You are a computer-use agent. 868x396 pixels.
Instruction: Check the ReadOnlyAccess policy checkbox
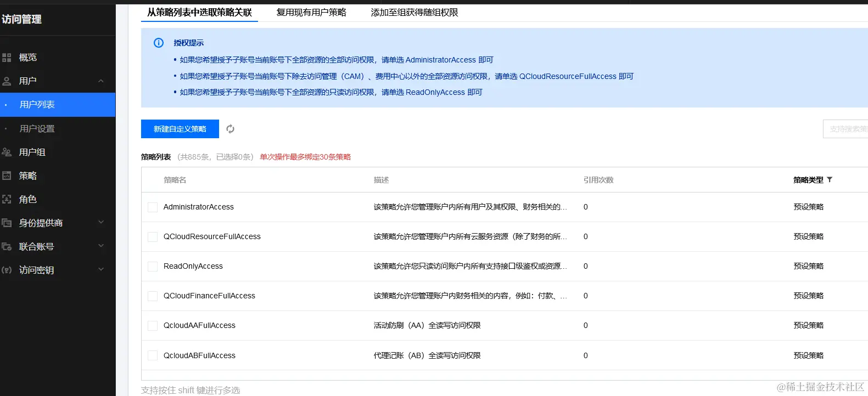153,267
